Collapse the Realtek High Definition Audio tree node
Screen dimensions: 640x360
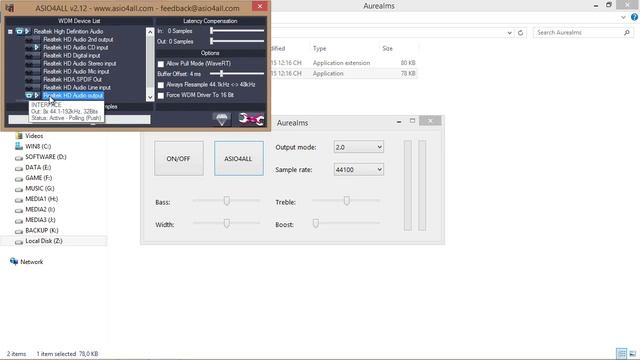10,31
